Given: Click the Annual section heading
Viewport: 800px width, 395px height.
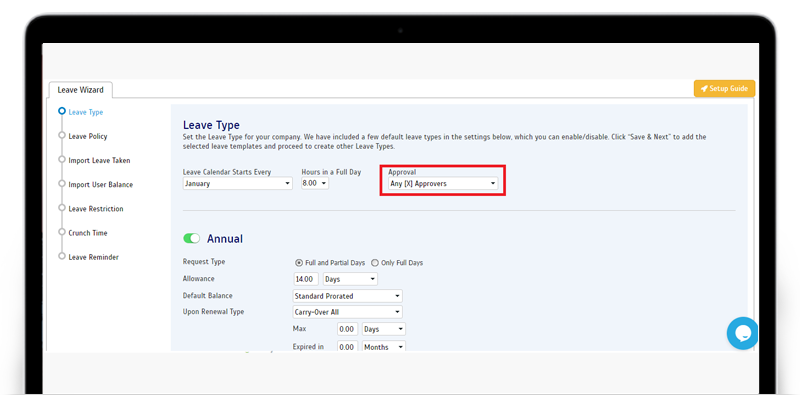Looking at the screenshot, I should tap(224, 239).
